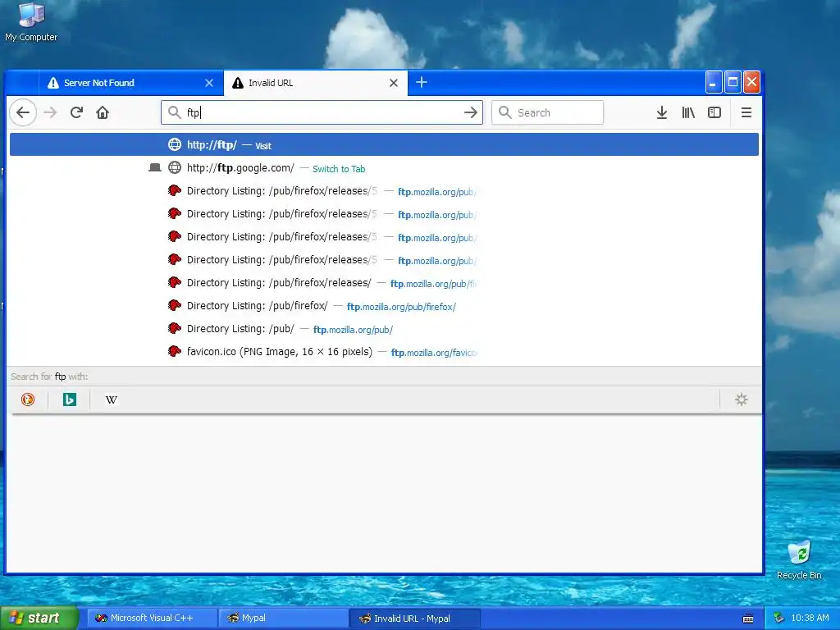Open the Library bookmarks icon

(x=688, y=112)
